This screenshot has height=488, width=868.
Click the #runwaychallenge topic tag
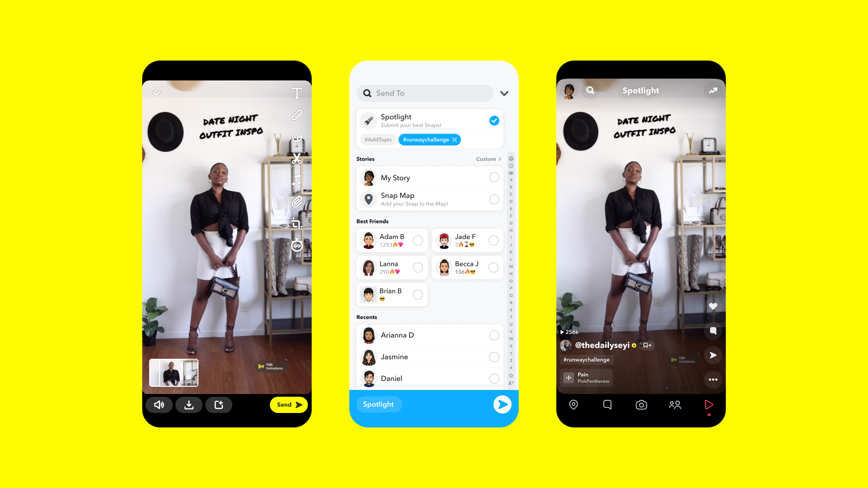427,140
